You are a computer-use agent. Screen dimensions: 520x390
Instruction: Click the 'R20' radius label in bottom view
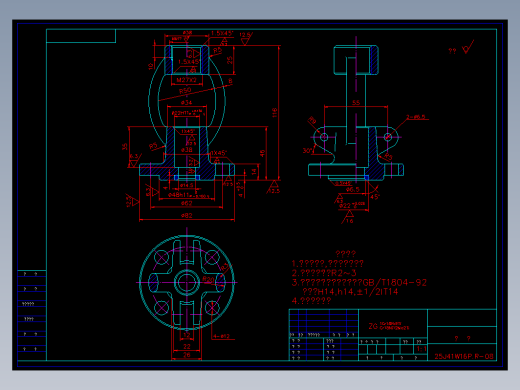(208, 279)
